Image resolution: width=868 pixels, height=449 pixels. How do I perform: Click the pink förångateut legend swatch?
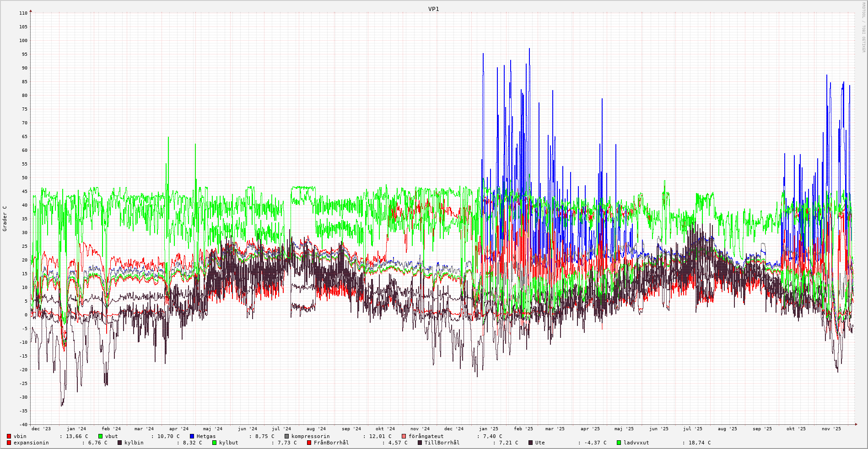[x=404, y=436]
